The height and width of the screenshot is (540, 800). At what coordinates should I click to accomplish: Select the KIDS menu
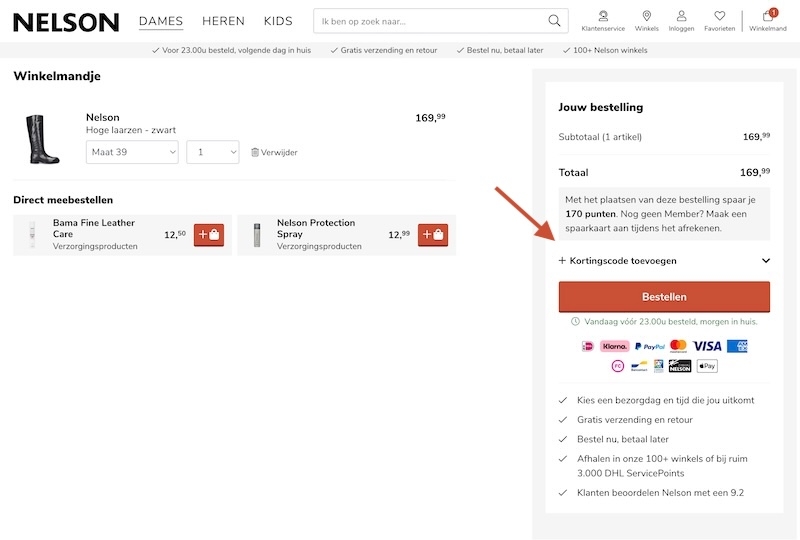278,21
